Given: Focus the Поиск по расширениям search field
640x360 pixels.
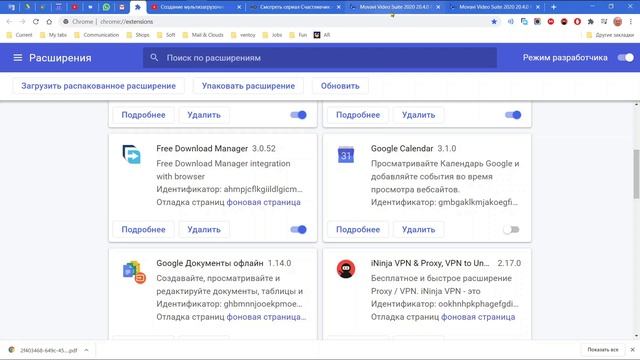Looking at the screenshot, I should coord(320,58).
